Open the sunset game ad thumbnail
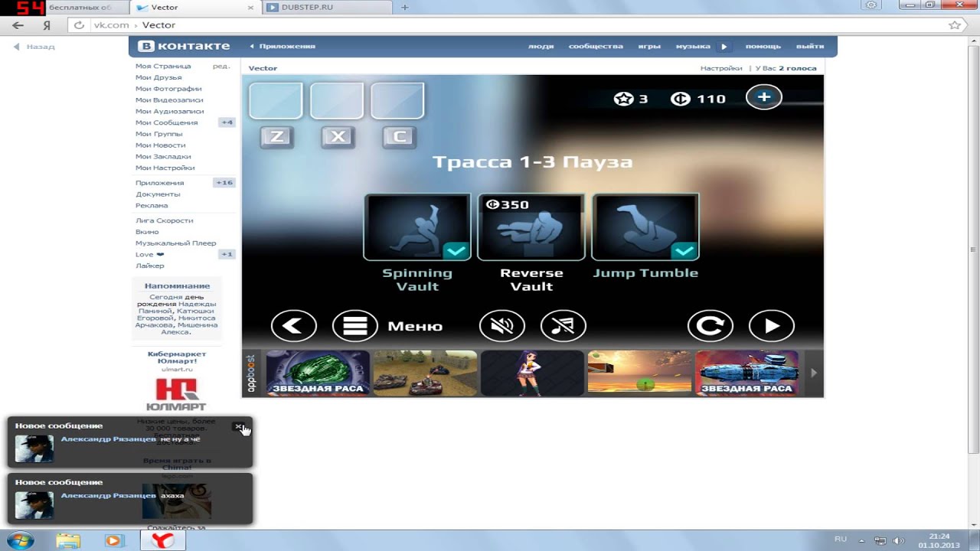Screen dimensions: 980x551 point(639,373)
